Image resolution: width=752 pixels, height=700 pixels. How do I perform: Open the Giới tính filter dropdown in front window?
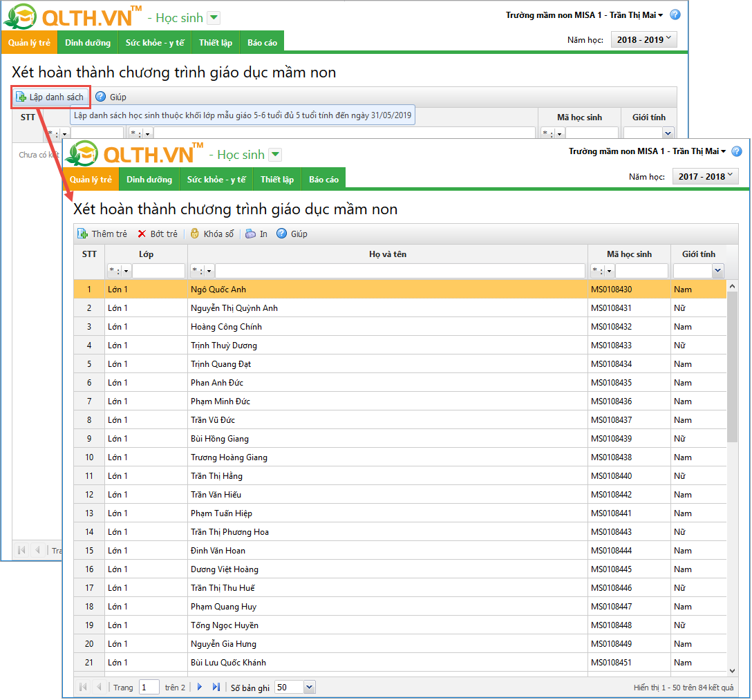pos(717,272)
